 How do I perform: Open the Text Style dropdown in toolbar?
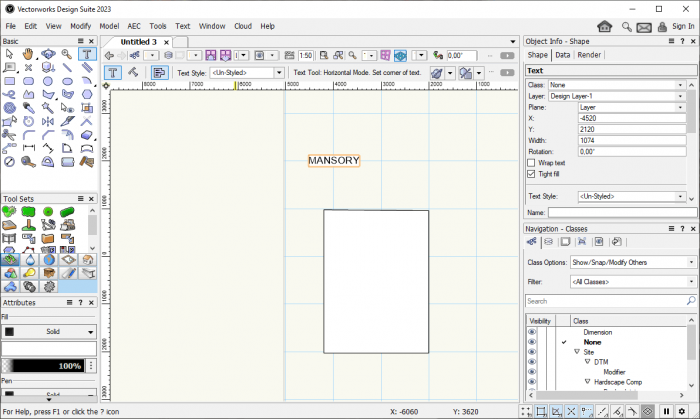coord(246,73)
